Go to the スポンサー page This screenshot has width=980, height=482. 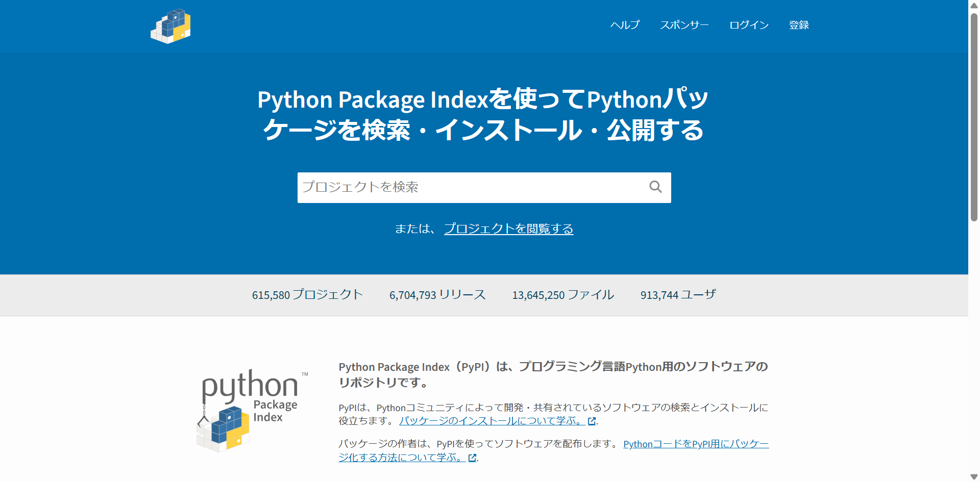684,25
